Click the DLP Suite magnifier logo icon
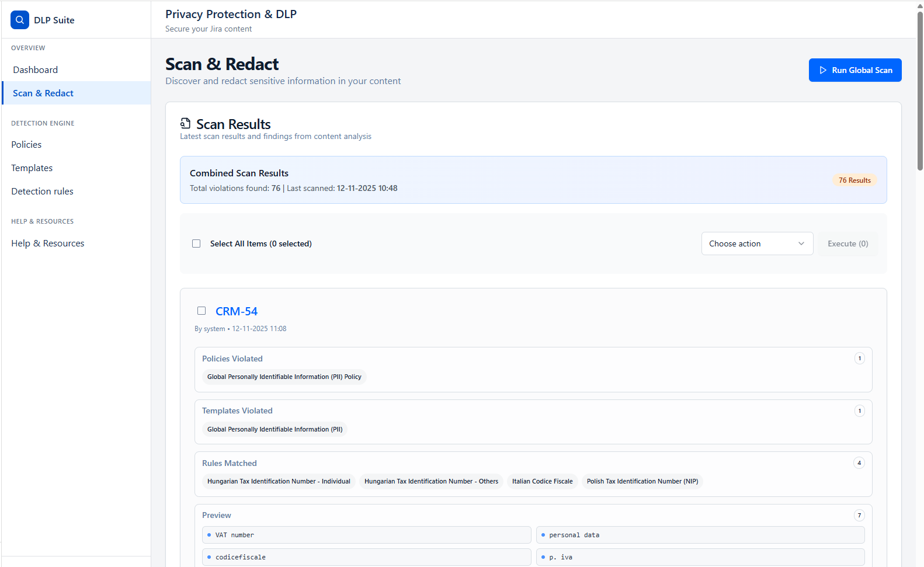The height and width of the screenshot is (567, 924). coord(20,20)
